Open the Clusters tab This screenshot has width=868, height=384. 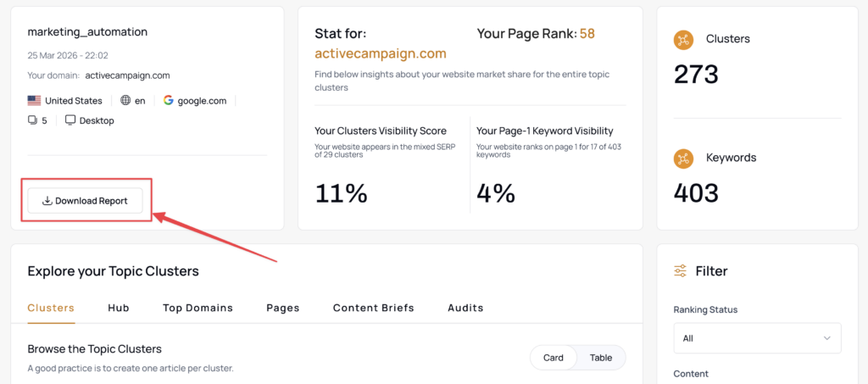(x=51, y=308)
